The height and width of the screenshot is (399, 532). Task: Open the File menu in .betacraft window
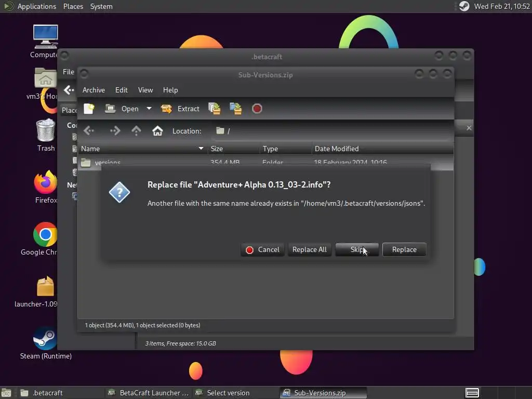[x=68, y=72]
